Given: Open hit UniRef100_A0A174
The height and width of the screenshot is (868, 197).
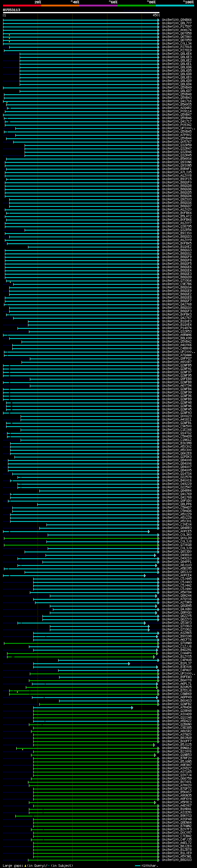Looking at the screenshot, I should [176, 30].
